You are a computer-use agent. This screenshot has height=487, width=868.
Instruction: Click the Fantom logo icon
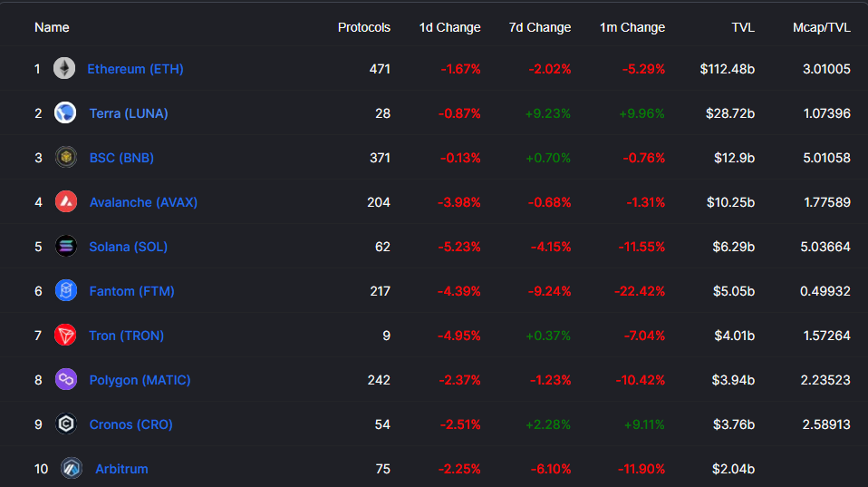(x=65, y=291)
